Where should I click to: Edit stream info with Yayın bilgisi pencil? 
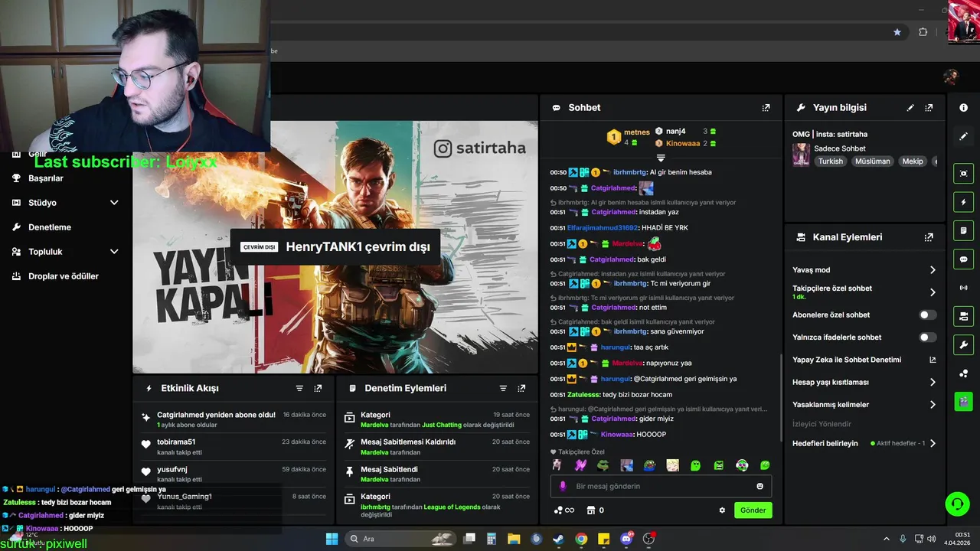pos(910,108)
